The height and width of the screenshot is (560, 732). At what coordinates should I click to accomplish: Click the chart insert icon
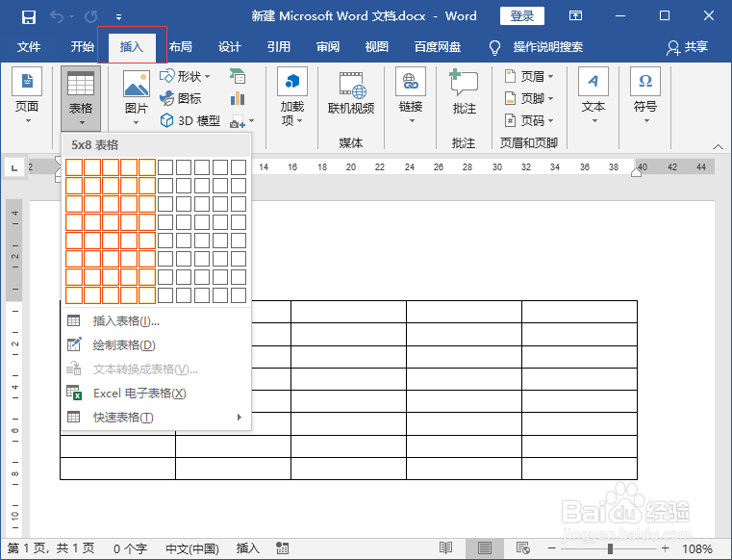tap(238, 98)
